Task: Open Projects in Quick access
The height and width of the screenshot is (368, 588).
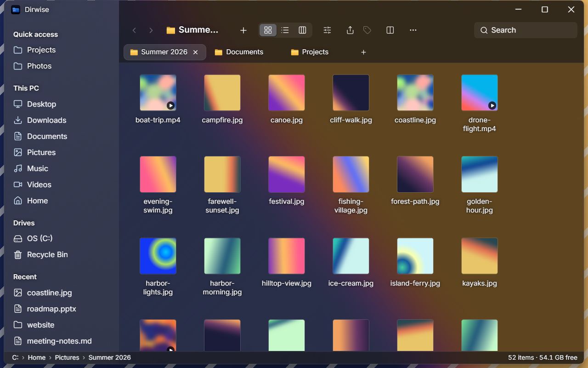Action: tap(62, 50)
